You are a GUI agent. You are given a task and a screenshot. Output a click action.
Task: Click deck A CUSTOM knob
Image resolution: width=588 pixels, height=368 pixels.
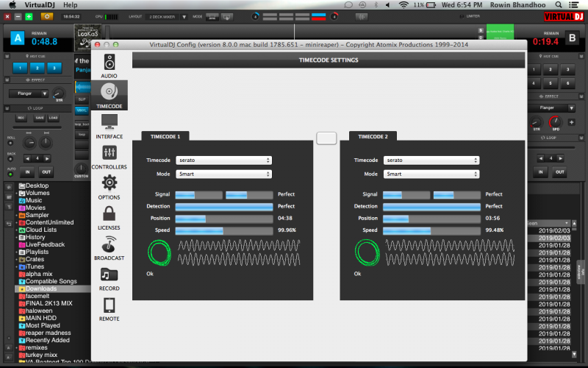[81, 169]
